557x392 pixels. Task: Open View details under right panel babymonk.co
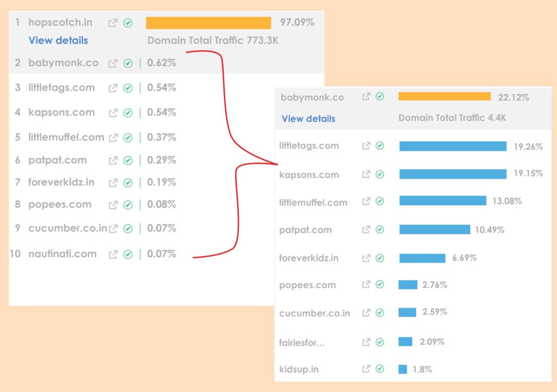coord(308,119)
